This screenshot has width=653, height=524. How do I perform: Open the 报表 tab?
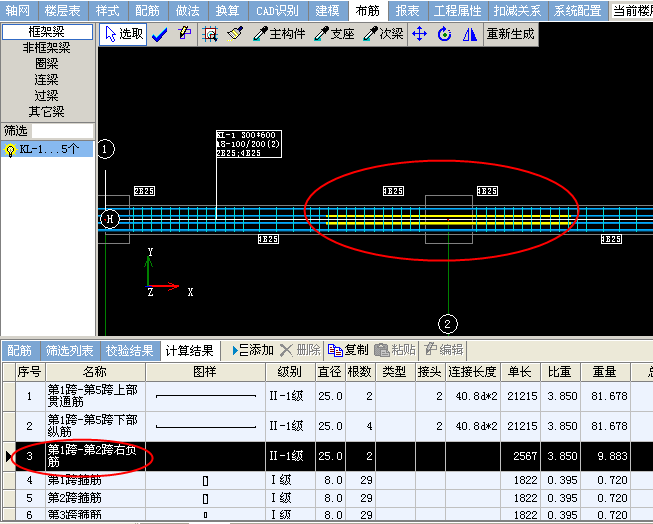[x=407, y=10]
